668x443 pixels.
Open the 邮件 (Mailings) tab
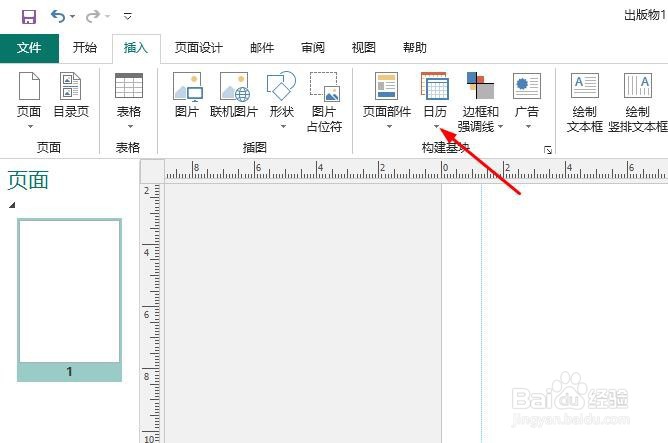[262, 48]
